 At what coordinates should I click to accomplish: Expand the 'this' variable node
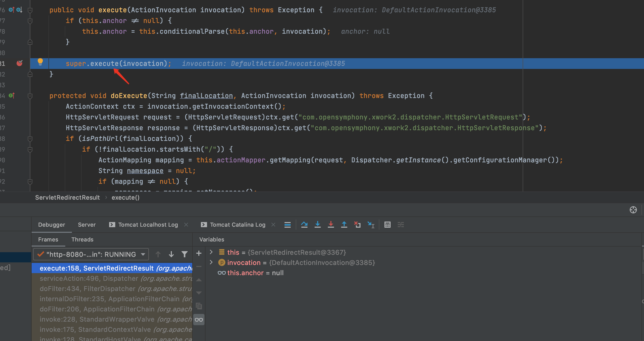point(211,252)
